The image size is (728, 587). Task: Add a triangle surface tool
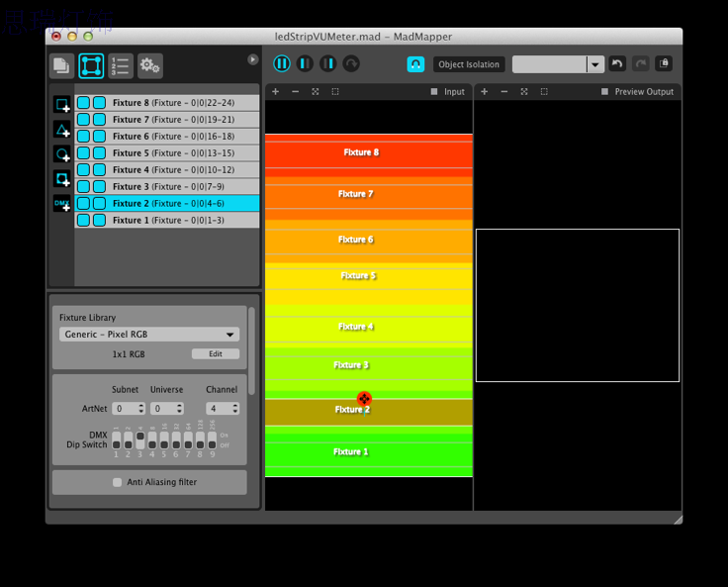(61, 130)
